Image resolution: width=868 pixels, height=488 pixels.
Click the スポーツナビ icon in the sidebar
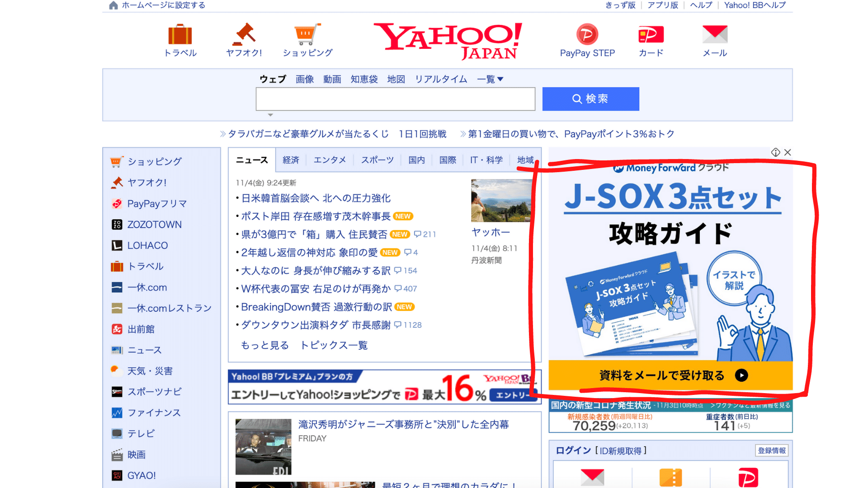tap(117, 392)
